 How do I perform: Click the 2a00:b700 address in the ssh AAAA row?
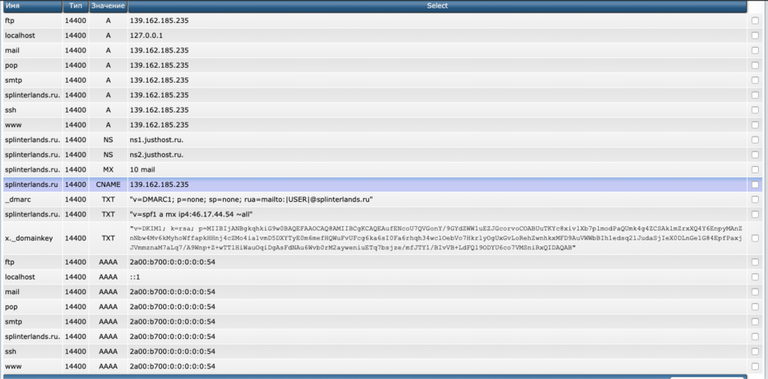[x=172, y=351]
